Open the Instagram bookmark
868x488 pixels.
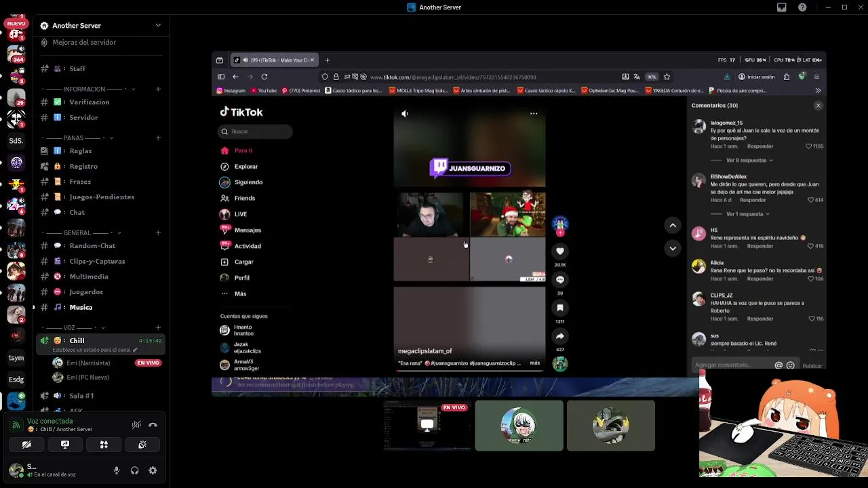coord(231,90)
